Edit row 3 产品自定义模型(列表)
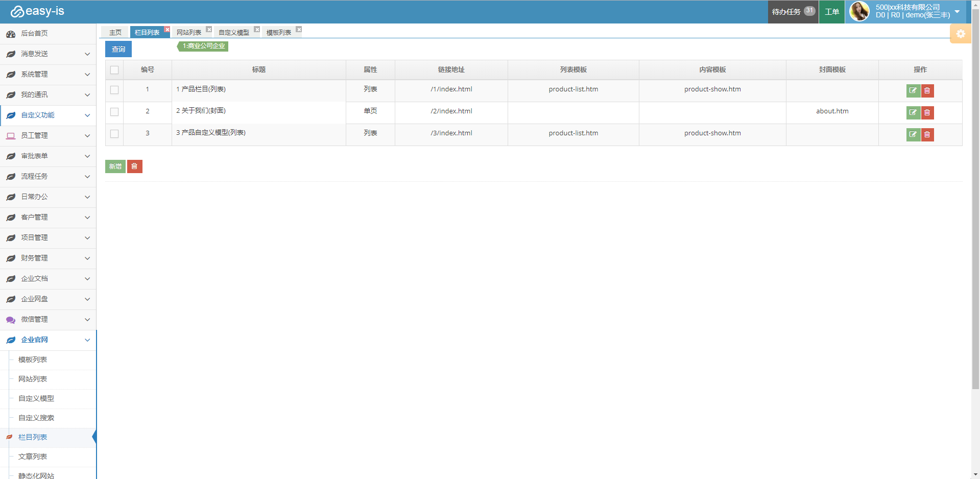980x479 pixels. pyautogui.click(x=913, y=135)
